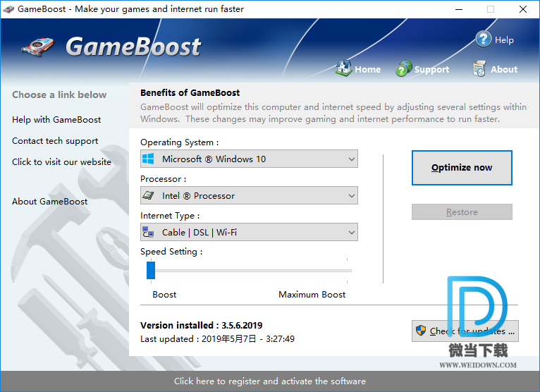Image resolution: width=540 pixels, height=392 pixels.
Task: Click the 'Boost' slider label
Action: tap(164, 295)
